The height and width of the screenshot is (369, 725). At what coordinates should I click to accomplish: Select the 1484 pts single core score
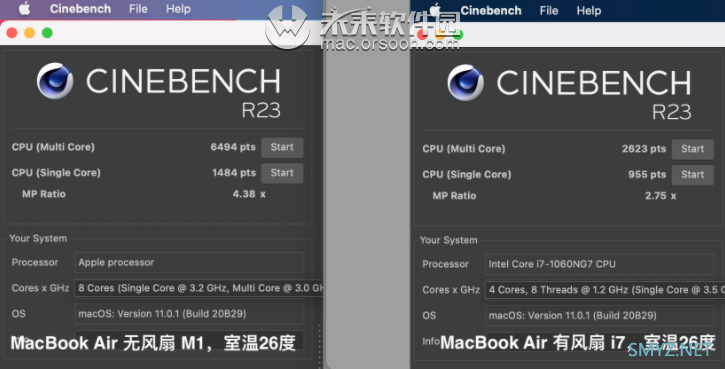coord(233,173)
